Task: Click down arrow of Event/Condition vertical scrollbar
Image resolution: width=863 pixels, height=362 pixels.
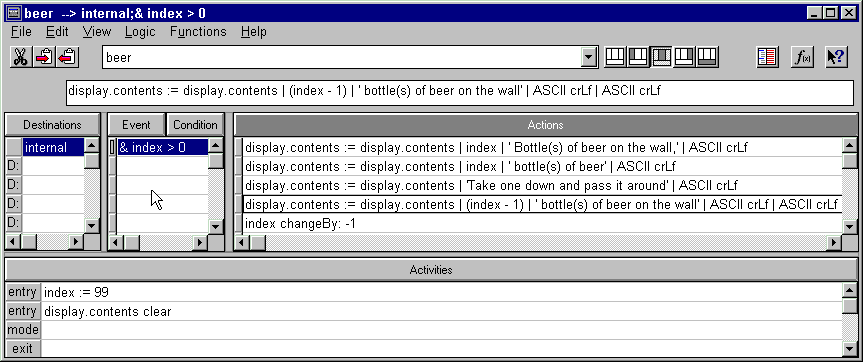Action: point(216,226)
